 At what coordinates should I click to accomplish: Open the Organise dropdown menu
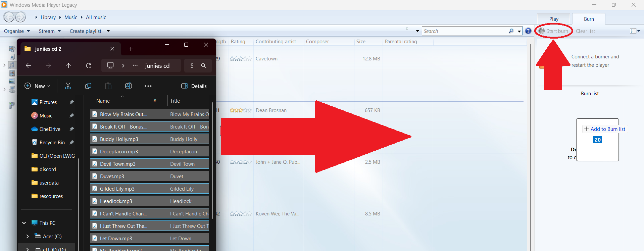click(x=17, y=31)
